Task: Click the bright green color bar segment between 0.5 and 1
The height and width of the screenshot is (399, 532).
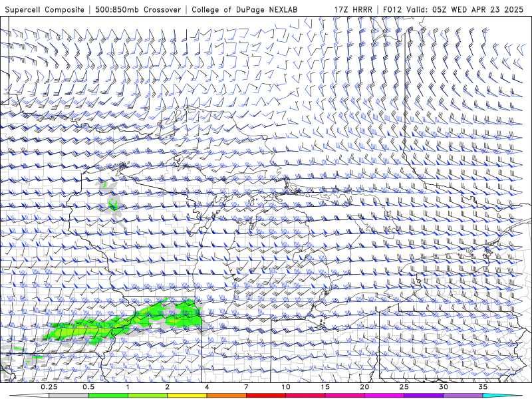Action: (x=108, y=396)
